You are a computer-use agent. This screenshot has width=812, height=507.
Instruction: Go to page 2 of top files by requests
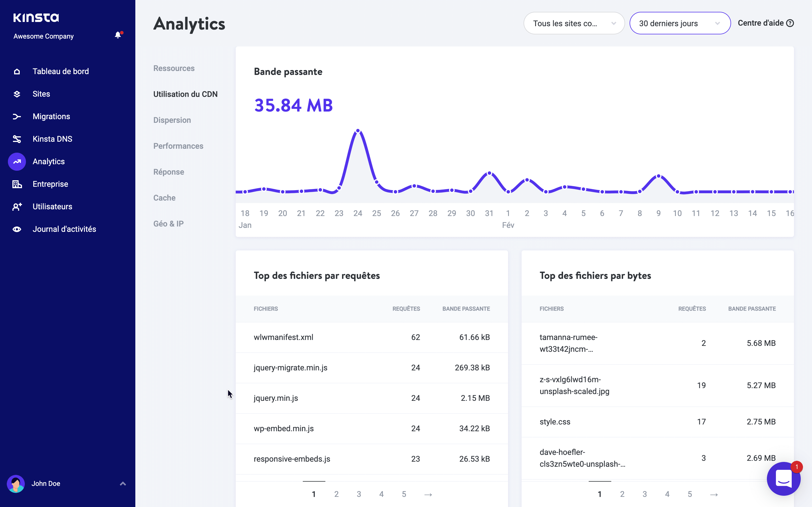click(337, 493)
